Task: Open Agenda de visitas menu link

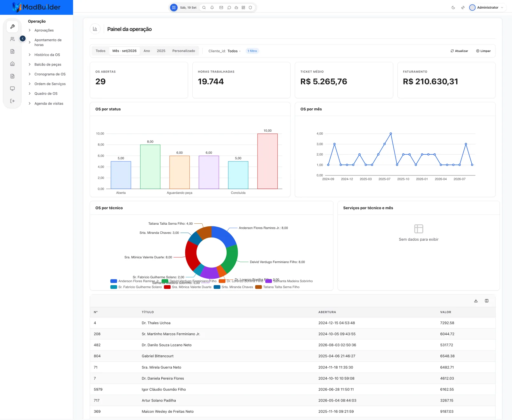Action: click(x=49, y=104)
